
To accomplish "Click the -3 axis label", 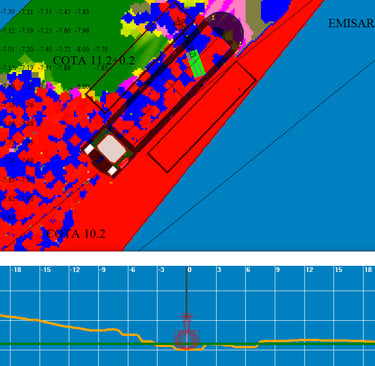I will pos(161,269).
